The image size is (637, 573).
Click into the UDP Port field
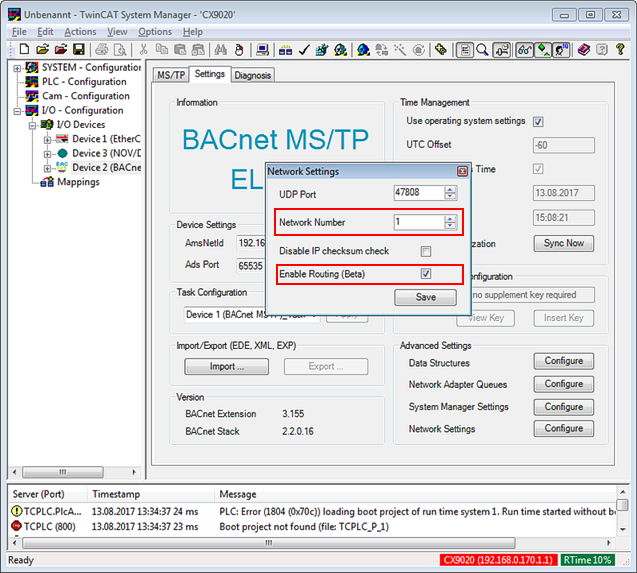(419, 193)
